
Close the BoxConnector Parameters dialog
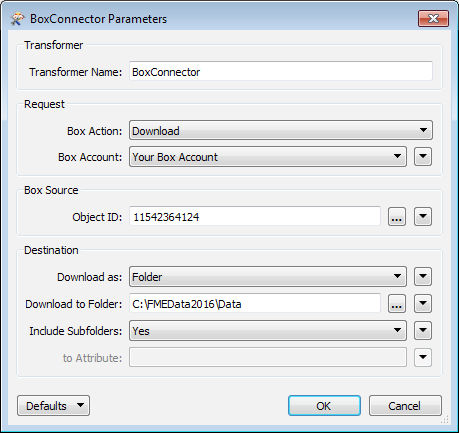point(433,18)
